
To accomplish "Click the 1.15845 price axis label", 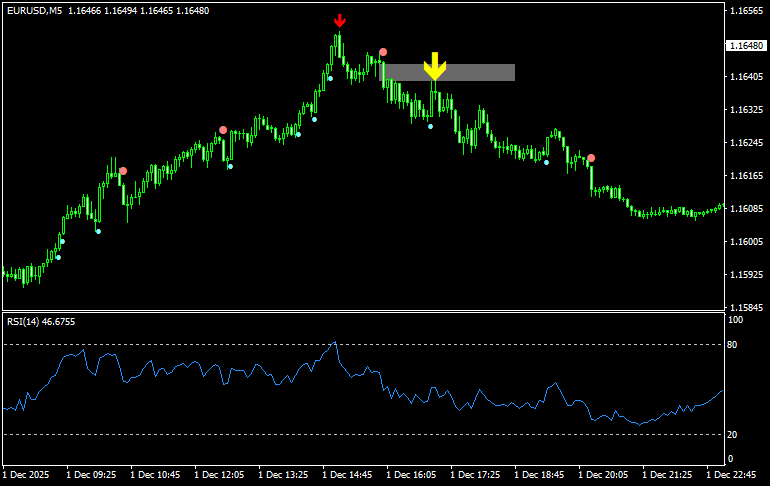I will [746, 307].
